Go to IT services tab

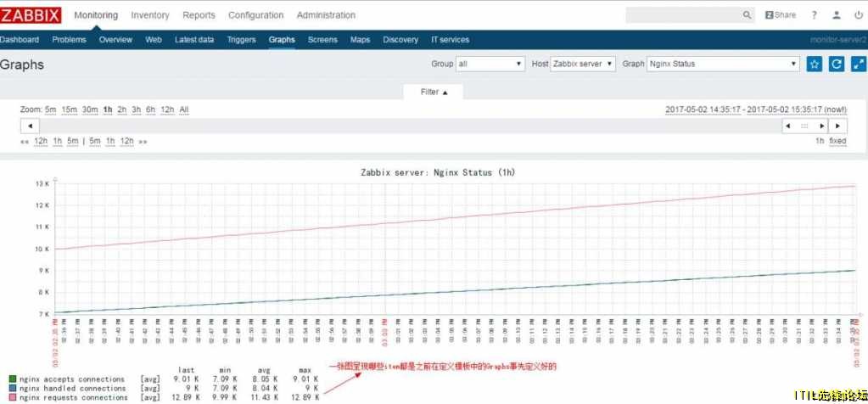[x=450, y=40]
